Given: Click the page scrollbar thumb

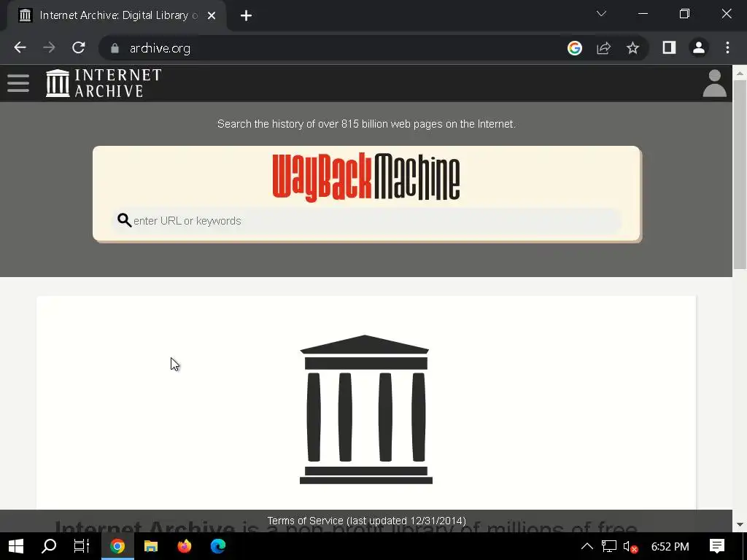Looking at the screenshot, I should 740,175.
